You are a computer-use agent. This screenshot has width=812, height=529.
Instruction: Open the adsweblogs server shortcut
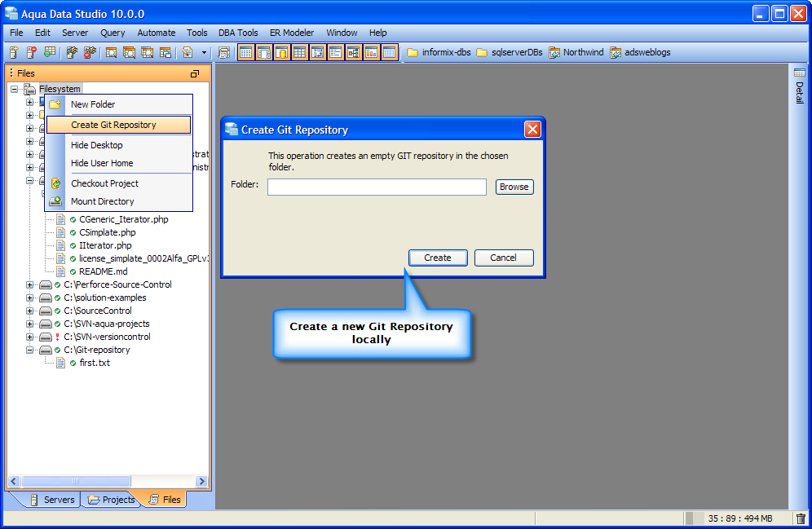[641, 52]
